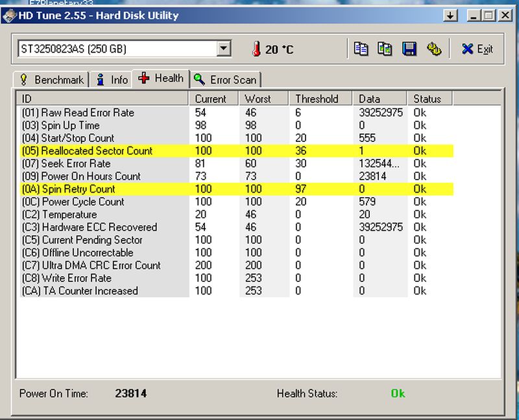The image size is (519, 420).
Task: Click the 20 °C temperature reading
Action: 279,50
